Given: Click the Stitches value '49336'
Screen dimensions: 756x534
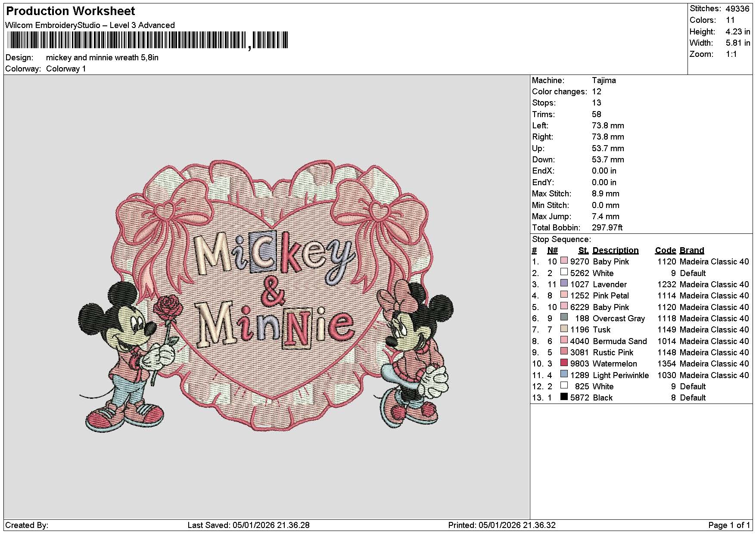Looking at the screenshot, I should [x=737, y=9].
